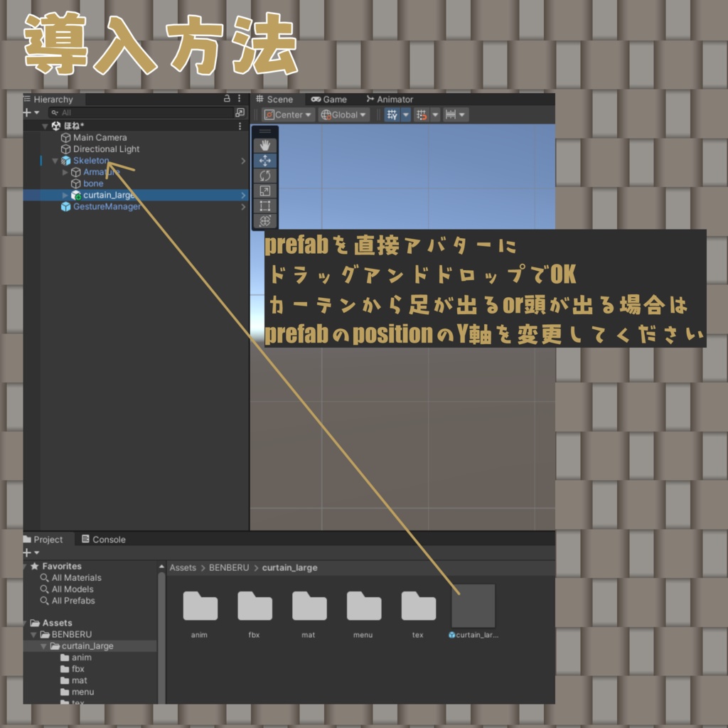728x728 pixels.
Task: Select the Move tool in Scene view
Action: [x=264, y=160]
